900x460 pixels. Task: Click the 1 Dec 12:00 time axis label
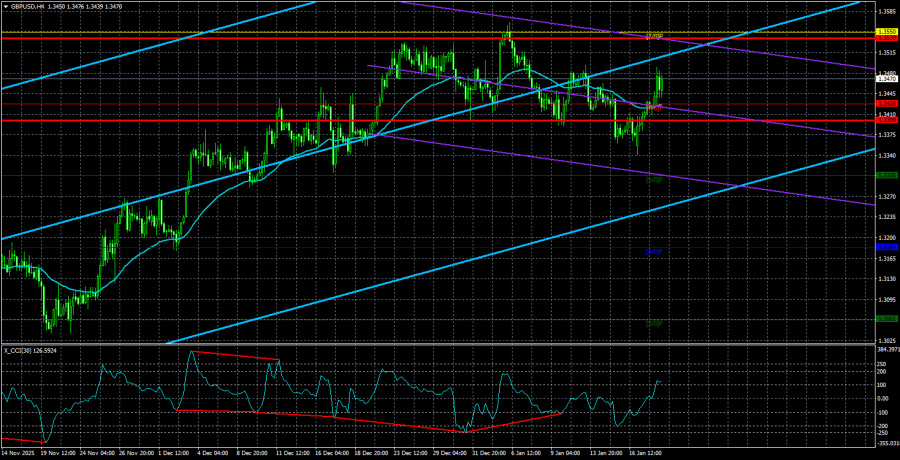(x=174, y=452)
